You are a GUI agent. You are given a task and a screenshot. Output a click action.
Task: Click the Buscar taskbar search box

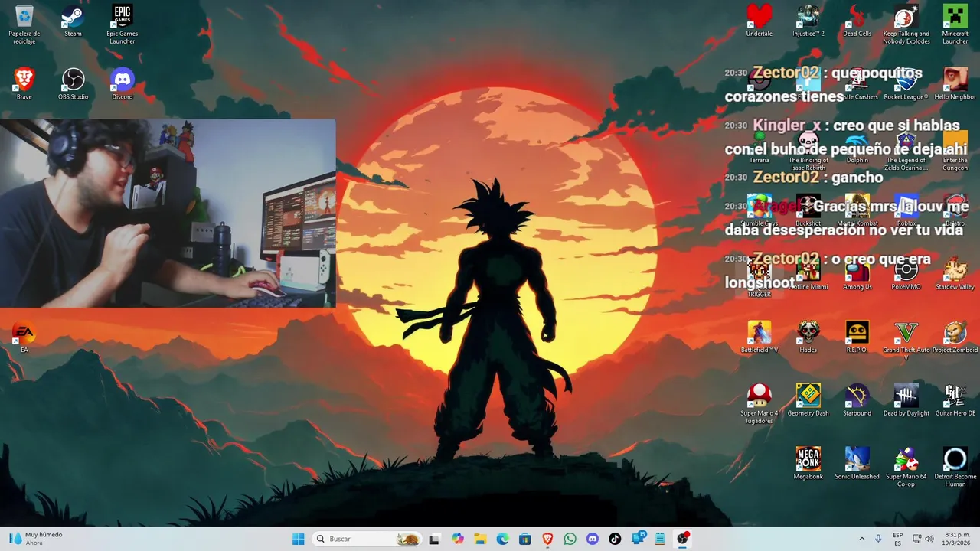pos(367,539)
